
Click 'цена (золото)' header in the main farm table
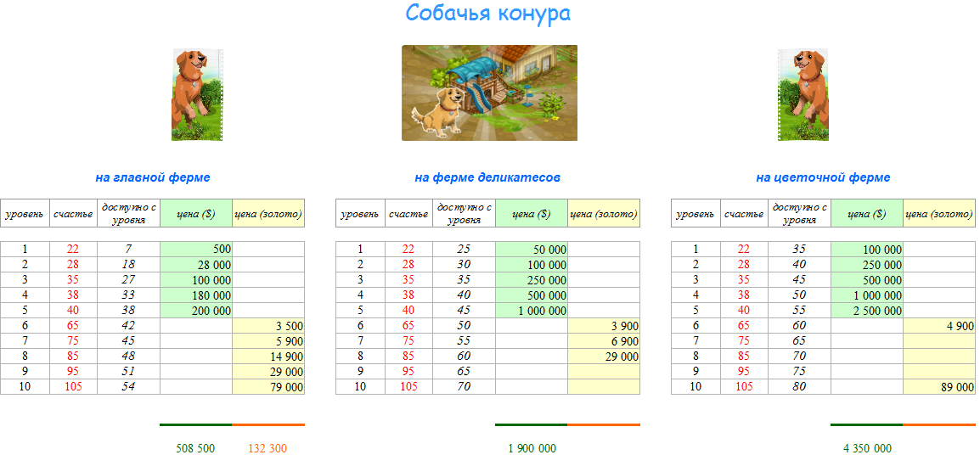[x=268, y=214]
